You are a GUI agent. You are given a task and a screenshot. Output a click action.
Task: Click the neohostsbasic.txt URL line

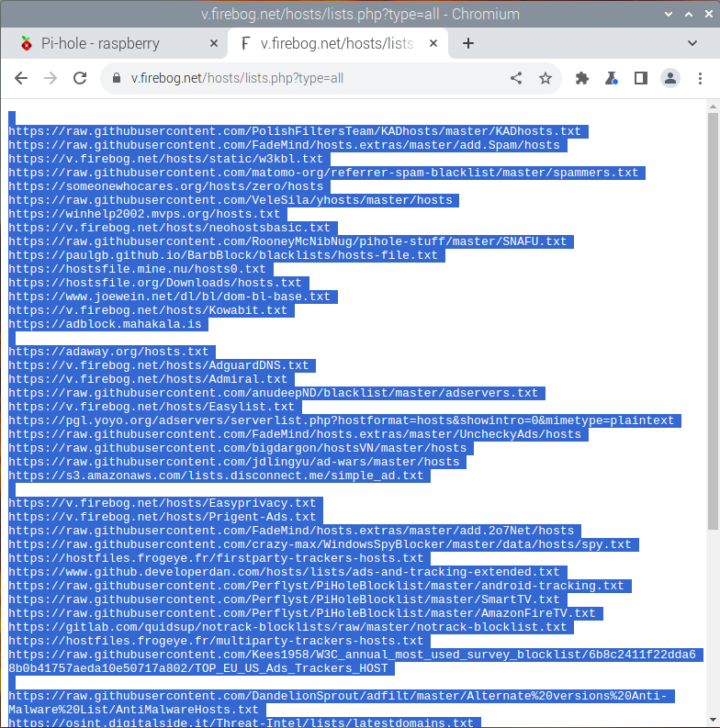(x=169, y=228)
